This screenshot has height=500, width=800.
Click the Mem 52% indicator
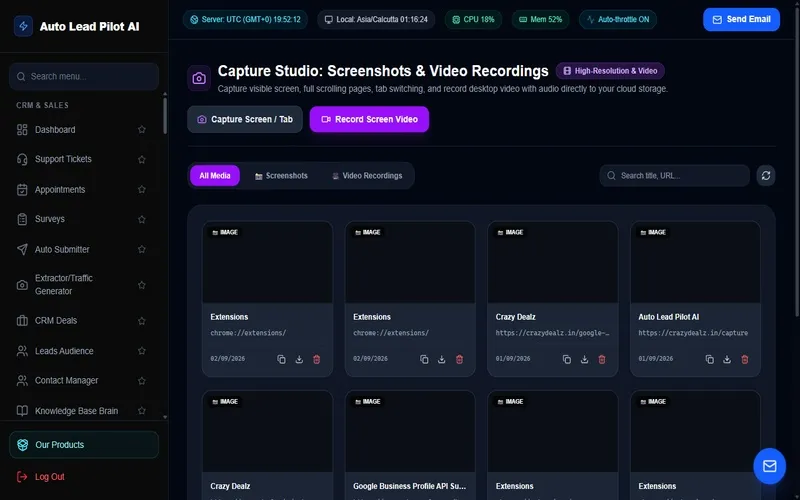(541, 19)
